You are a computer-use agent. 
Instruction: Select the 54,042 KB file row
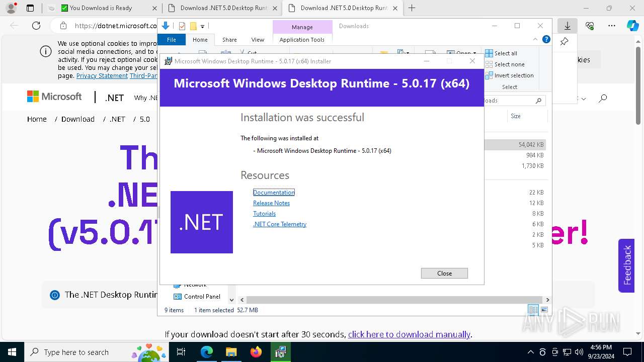[515, 145]
